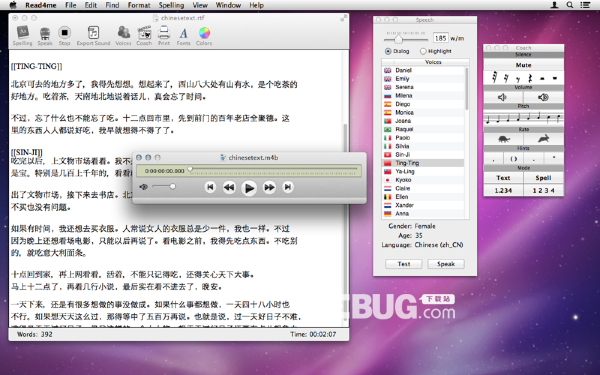This screenshot has height=375, width=600.
Task: Select the Milena voice
Action: pos(423,95)
